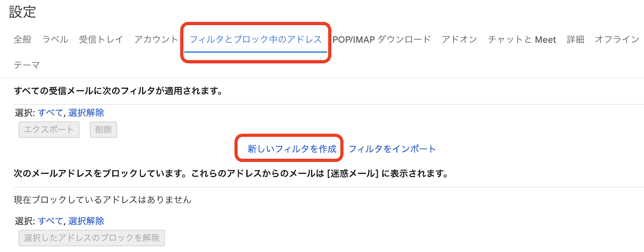
Task: Click 選択したアドレスのブロックを解除 button
Action: click(x=92, y=238)
